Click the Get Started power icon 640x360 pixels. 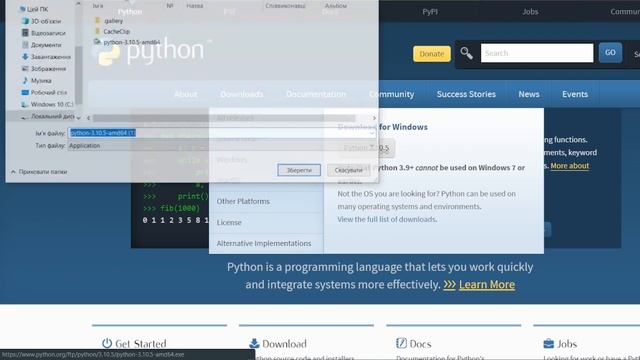coord(107,343)
